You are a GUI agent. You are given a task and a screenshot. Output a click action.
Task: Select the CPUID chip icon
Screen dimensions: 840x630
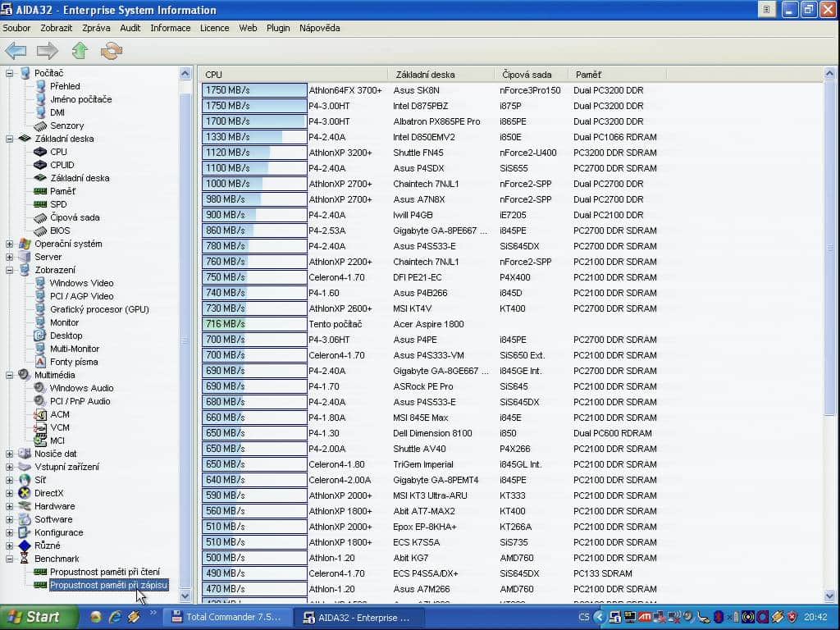point(40,165)
